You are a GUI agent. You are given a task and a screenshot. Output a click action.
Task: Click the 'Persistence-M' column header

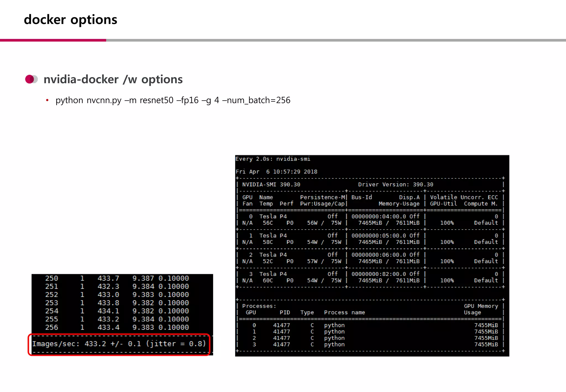click(322, 197)
